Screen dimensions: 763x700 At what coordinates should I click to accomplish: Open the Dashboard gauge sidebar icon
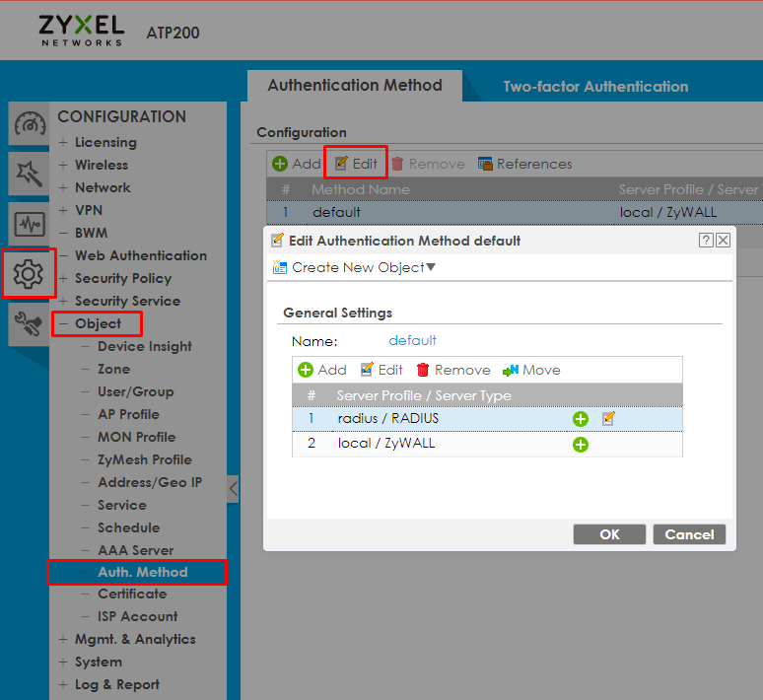pyautogui.click(x=30, y=123)
